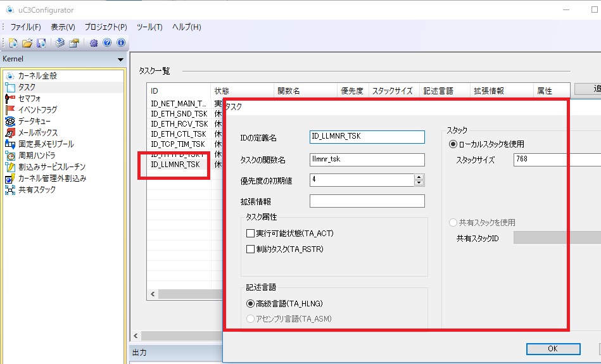Click the New file toolbar icon
The height and width of the screenshot is (364, 601).
13,43
